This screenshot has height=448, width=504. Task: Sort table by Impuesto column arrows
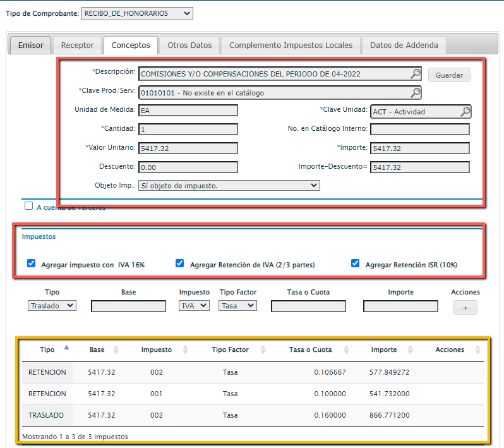(185, 350)
